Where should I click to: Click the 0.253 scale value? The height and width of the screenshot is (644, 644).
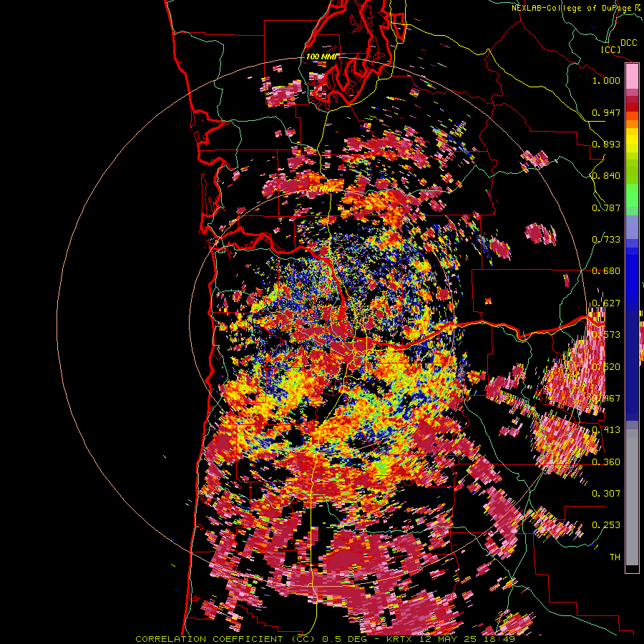[606, 525]
